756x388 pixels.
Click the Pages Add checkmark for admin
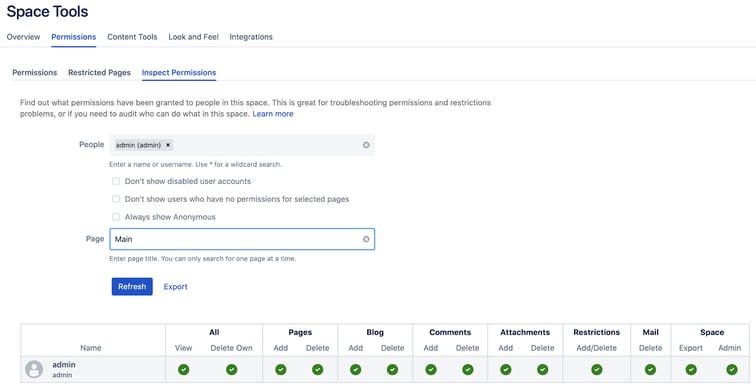tap(281, 370)
